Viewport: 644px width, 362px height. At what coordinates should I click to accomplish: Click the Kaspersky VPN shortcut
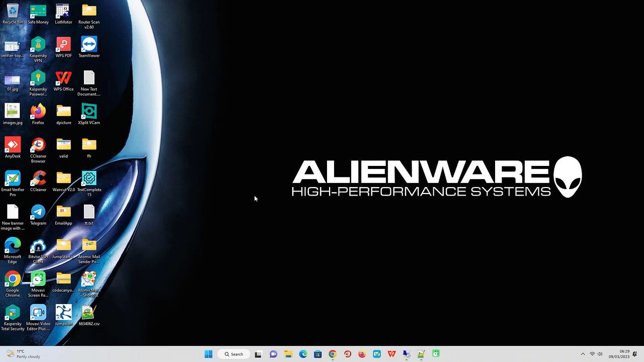point(38,50)
